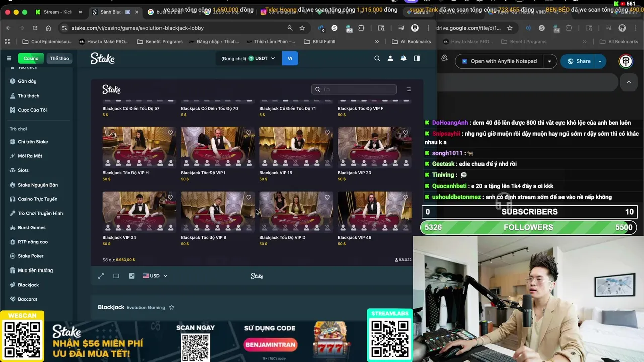The image size is (644, 362).
Task: Click Open with Anyfile Notepad button
Action: click(500, 61)
